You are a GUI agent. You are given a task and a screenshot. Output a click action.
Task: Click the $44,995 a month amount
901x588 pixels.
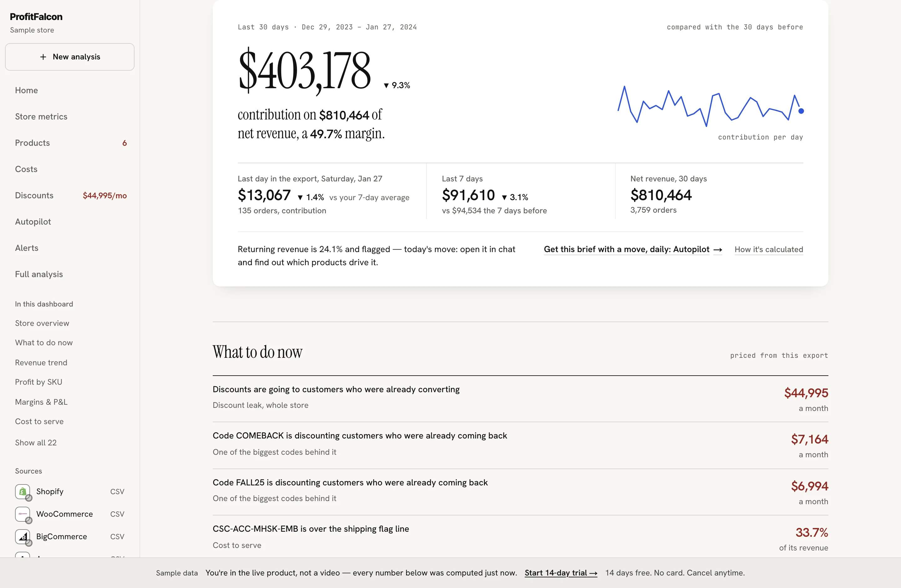click(806, 393)
